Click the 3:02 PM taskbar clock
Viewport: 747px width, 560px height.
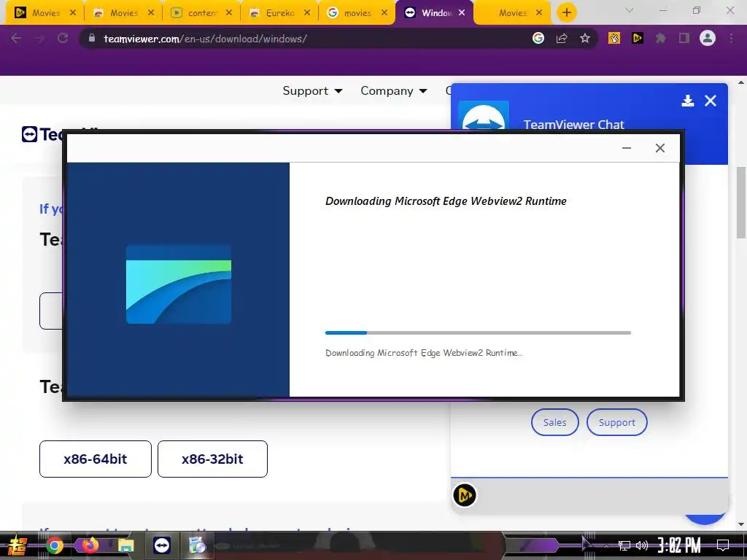point(679,545)
